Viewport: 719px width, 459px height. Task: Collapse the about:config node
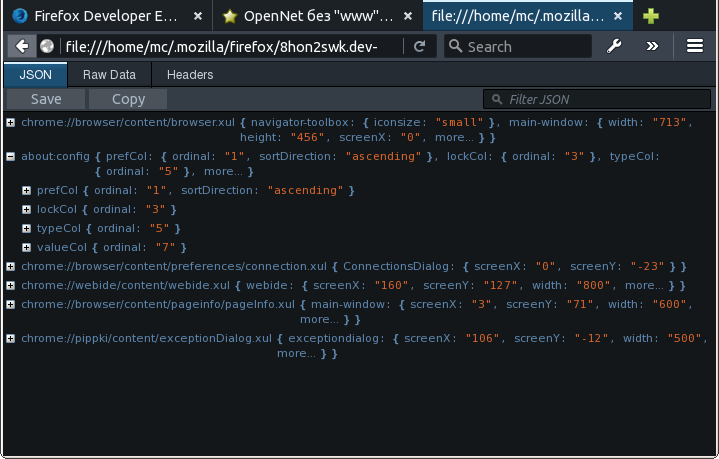10,157
